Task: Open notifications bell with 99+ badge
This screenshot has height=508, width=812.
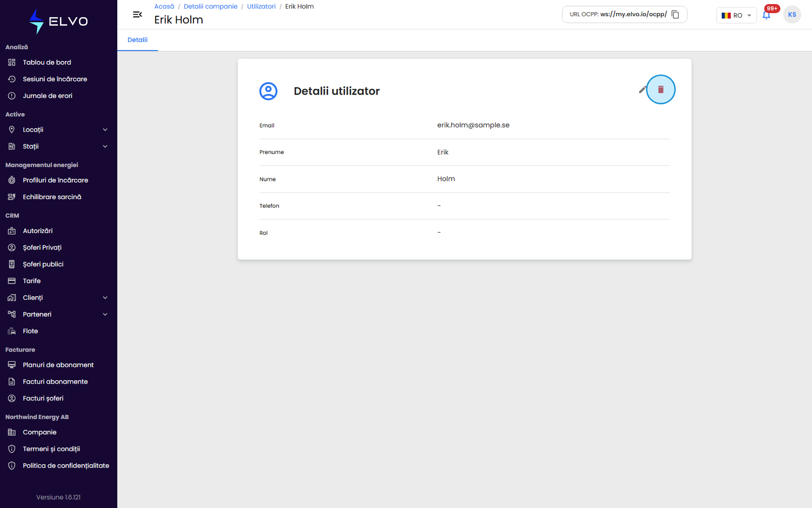Action: [x=766, y=15]
